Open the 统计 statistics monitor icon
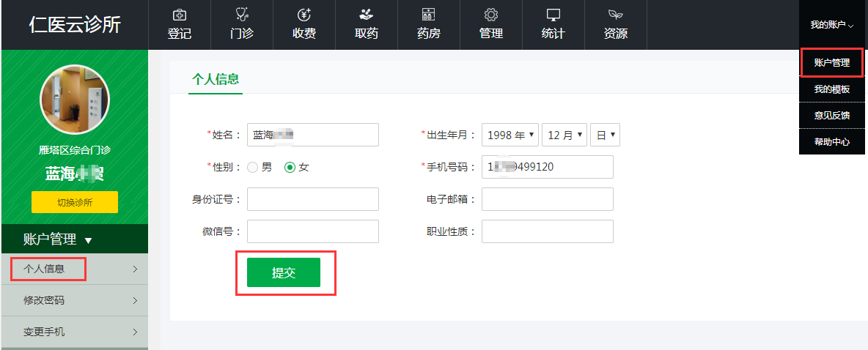The height and width of the screenshot is (350, 868). (553, 15)
